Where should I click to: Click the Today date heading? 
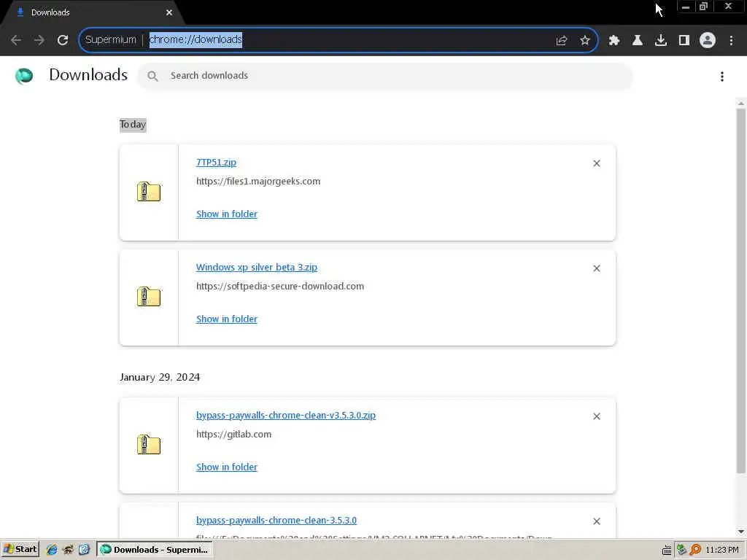coord(133,124)
